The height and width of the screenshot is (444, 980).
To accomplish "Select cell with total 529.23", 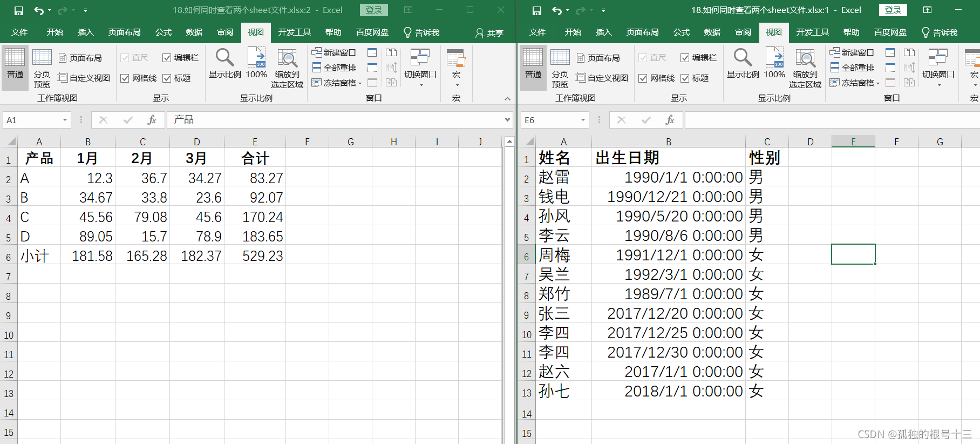I will pos(255,255).
